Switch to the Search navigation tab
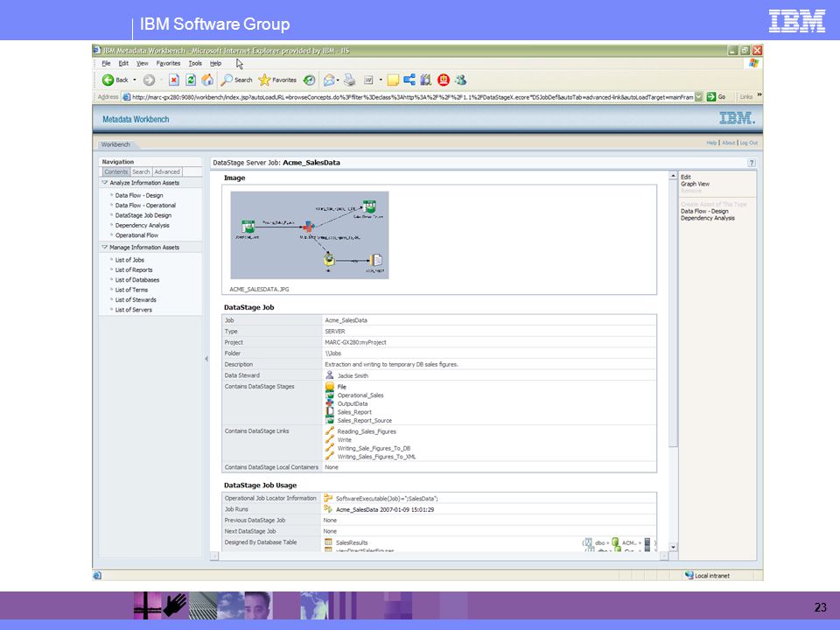This screenshot has width=840, height=630. (x=141, y=172)
